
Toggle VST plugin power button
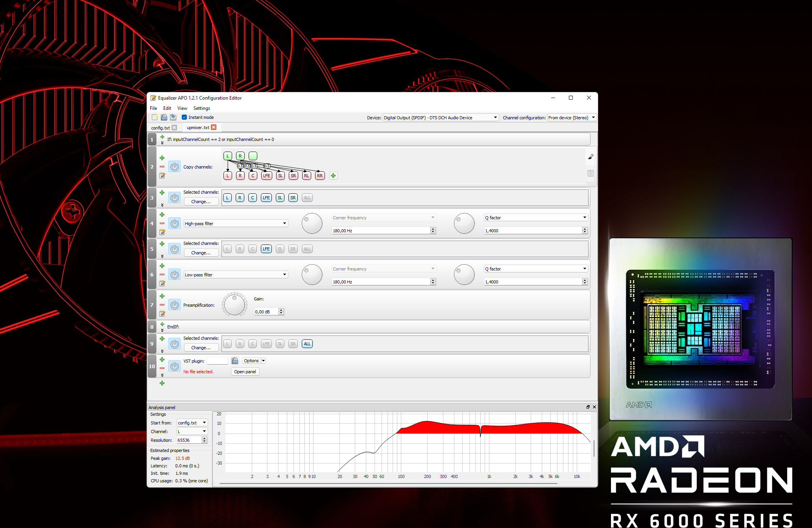[175, 366]
